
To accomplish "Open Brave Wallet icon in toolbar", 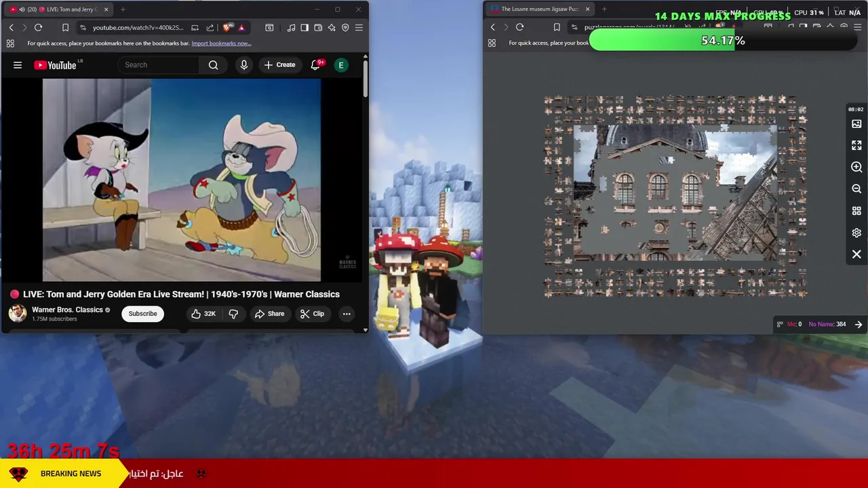I will 318,28.
